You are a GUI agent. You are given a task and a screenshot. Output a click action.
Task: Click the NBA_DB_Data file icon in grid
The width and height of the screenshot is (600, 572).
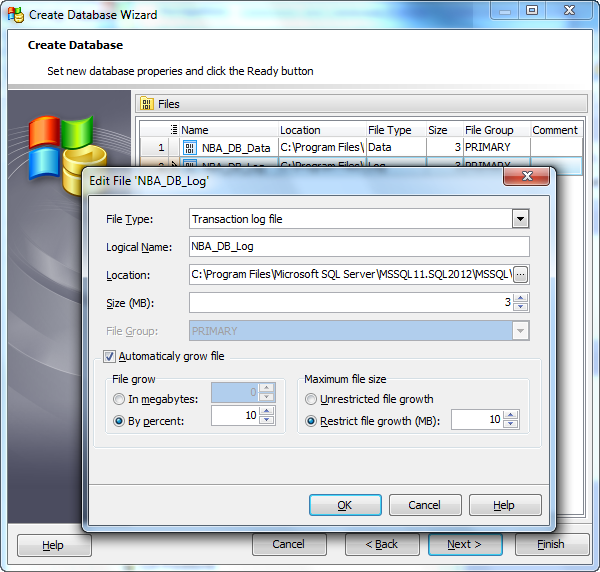pos(190,147)
